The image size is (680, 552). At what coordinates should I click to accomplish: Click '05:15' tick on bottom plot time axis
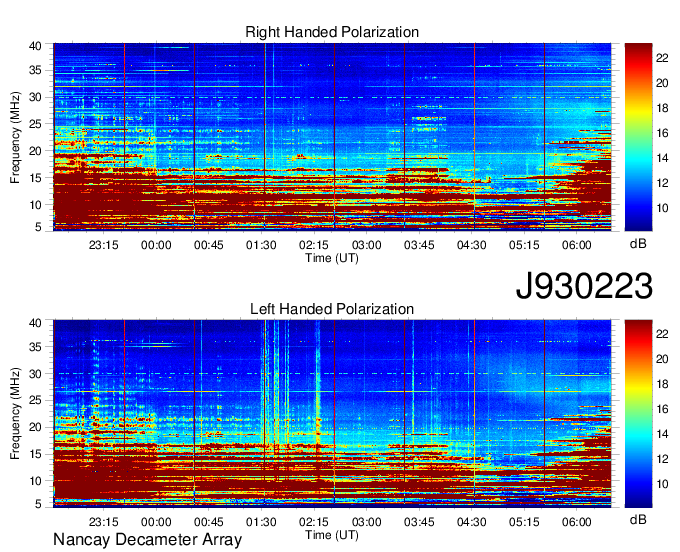[x=524, y=522]
